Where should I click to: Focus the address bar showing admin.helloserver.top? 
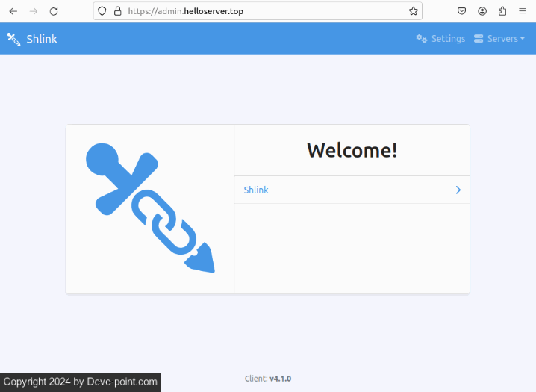coord(261,11)
